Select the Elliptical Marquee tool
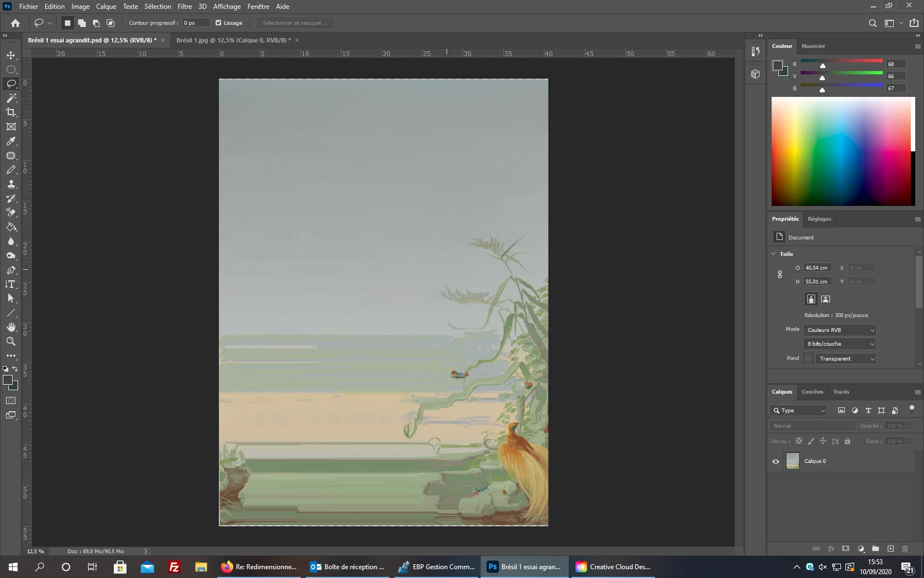 (11, 70)
